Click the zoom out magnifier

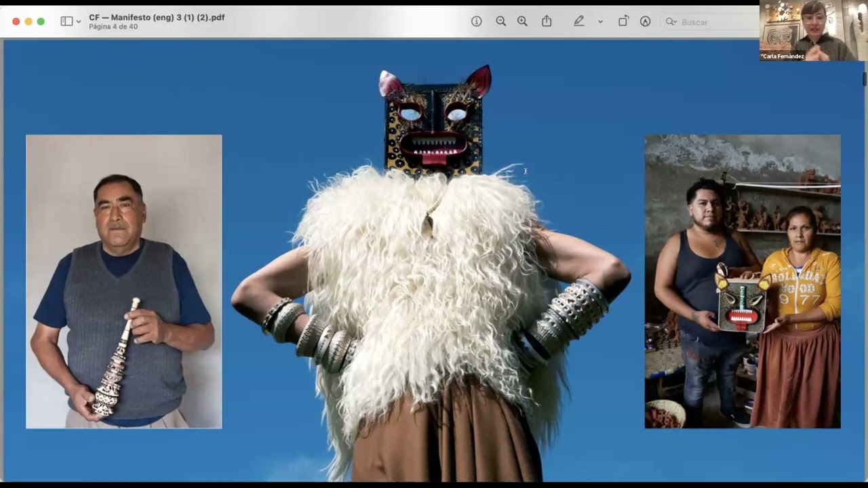pos(501,22)
